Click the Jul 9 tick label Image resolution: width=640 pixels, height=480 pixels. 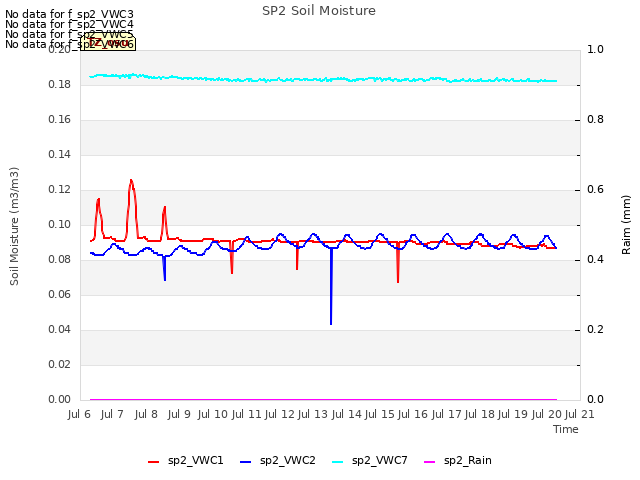[179, 414]
